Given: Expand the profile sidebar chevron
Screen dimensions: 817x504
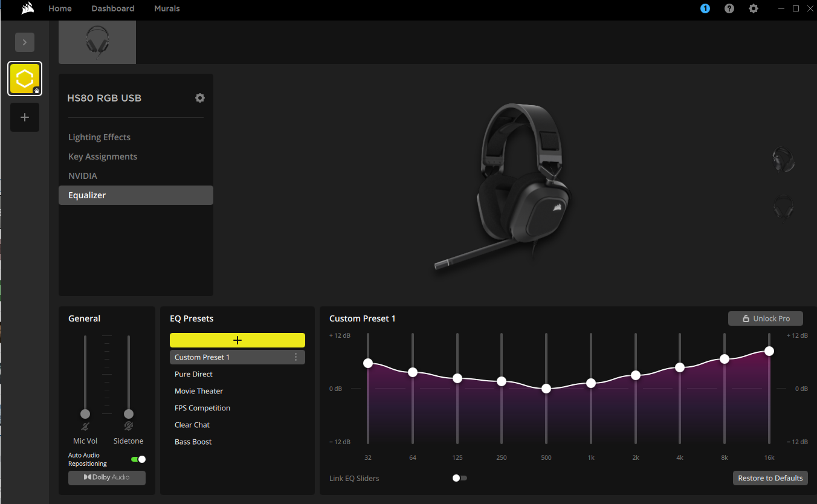Looking at the screenshot, I should coord(25,42).
